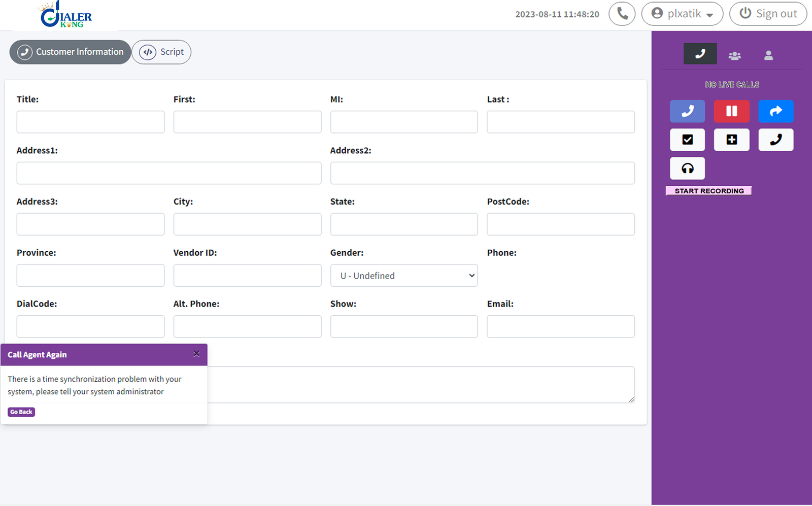The image size is (812, 506).
Task: Click the blue dial call button
Action: coord(687,111)
